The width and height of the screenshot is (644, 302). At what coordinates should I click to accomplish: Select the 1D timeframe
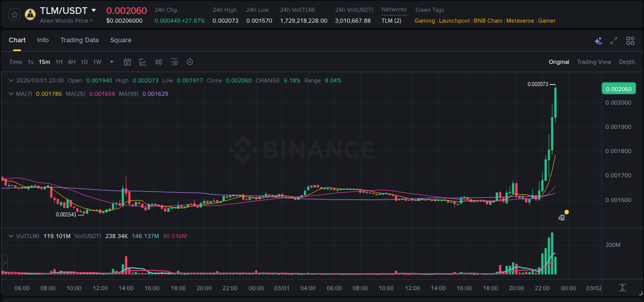tap(84, 62)
